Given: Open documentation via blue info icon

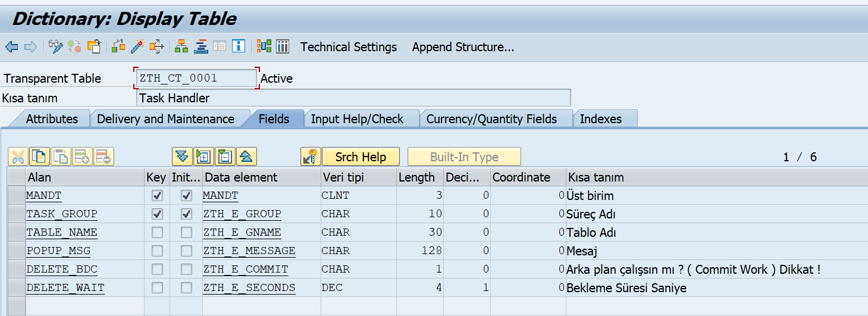Looking at the screenshot, I should 239,46.
